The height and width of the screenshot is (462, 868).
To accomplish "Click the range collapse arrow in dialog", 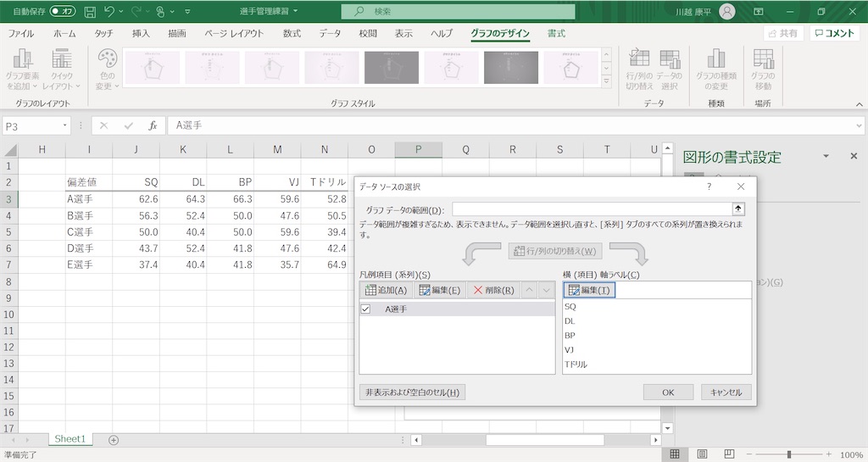I will pos(738,209).
